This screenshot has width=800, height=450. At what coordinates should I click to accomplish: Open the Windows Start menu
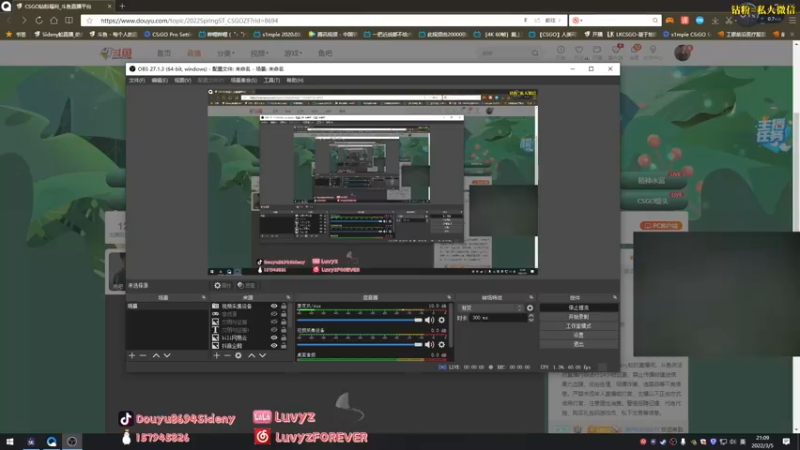[9, 441]
